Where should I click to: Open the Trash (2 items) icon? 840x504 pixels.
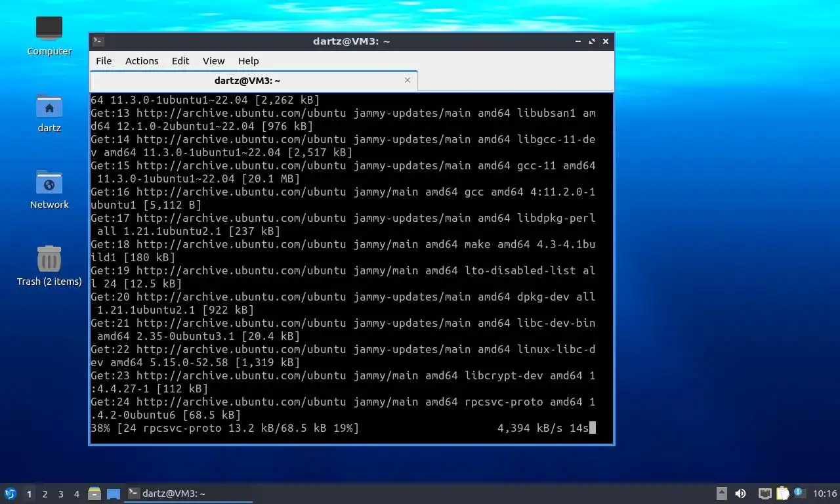click(x=49, y=266)
